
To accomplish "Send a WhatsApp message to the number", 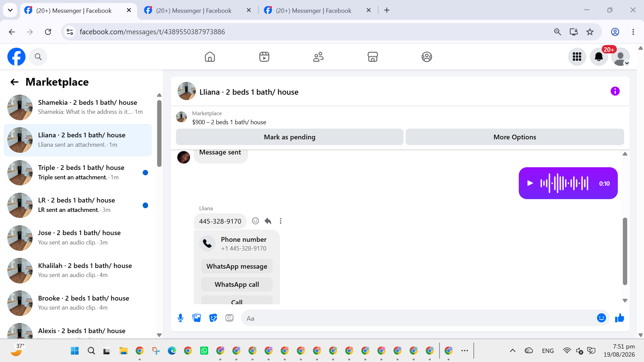I will tap(237, 266).
